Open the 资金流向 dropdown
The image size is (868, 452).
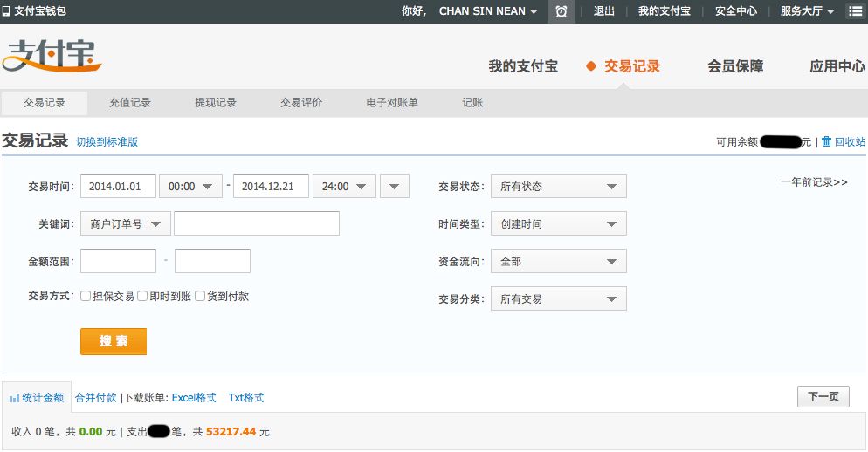point(558,262)
